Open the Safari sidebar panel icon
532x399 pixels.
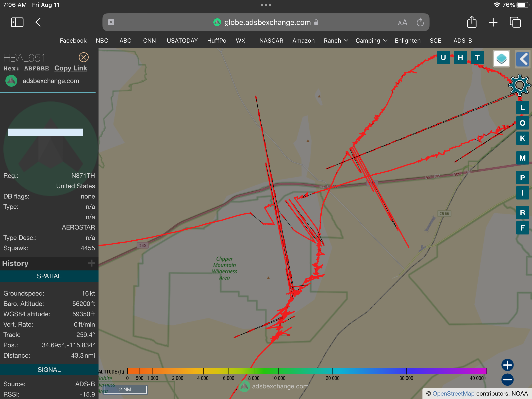point(17,22)
